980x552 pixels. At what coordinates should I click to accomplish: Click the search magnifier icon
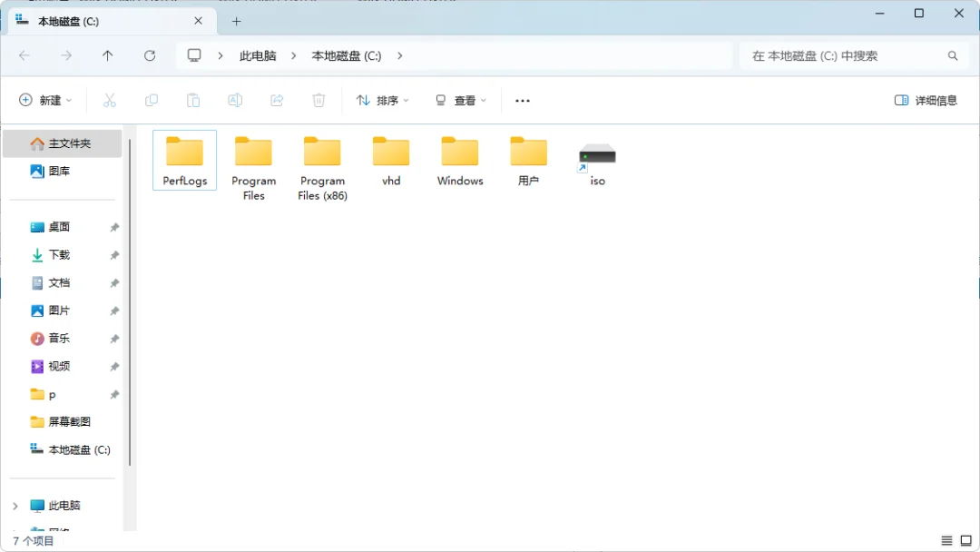click(x=953, y=55)
